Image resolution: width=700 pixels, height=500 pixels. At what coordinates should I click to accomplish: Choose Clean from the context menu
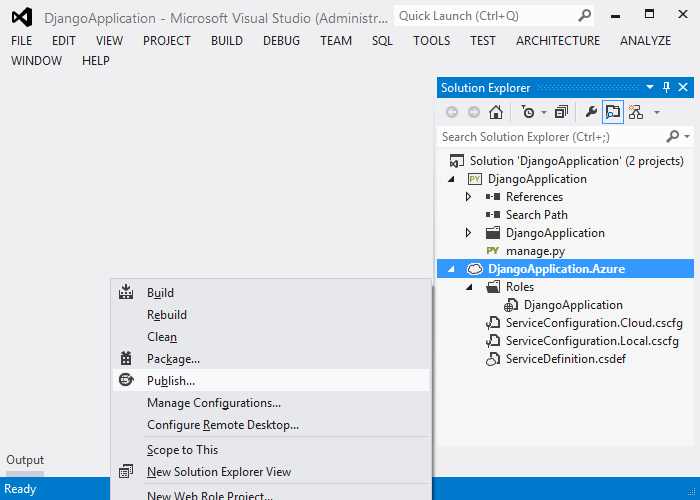(271, 337)
